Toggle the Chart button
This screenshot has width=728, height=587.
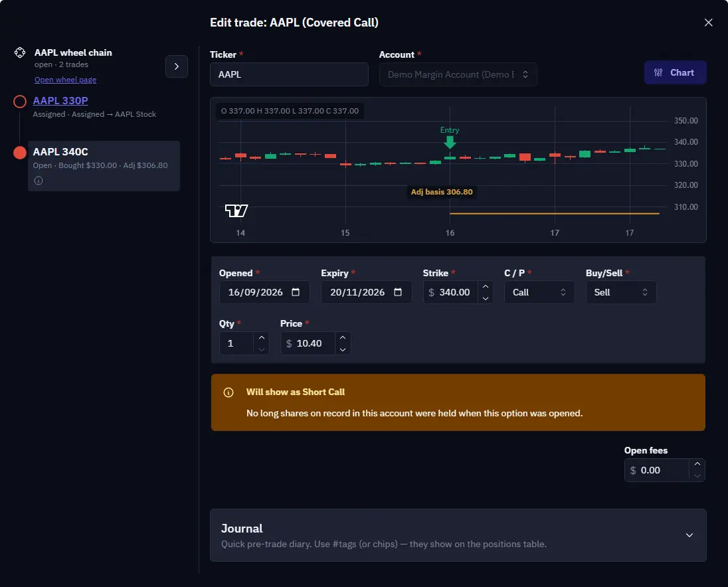pyautogui.click(x=675, y=72)
